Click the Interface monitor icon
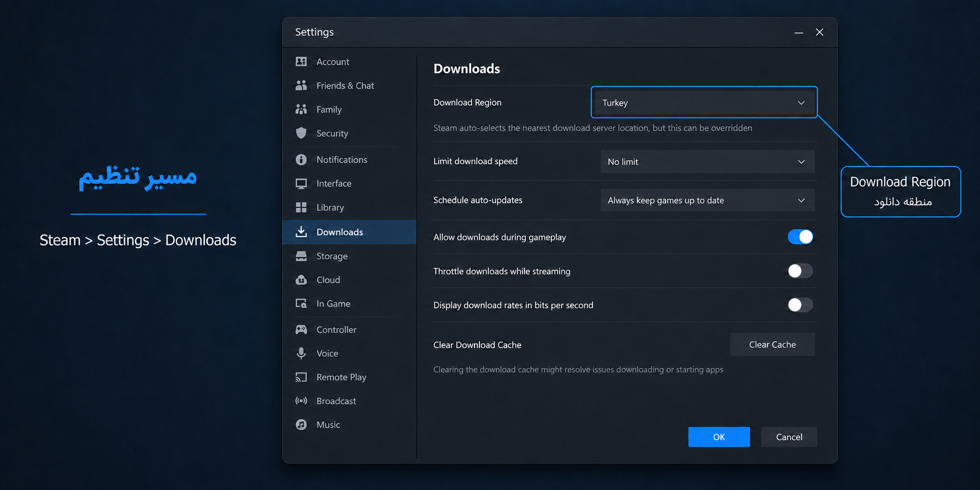This screenshot has width=980, height=490. [301, 183]
